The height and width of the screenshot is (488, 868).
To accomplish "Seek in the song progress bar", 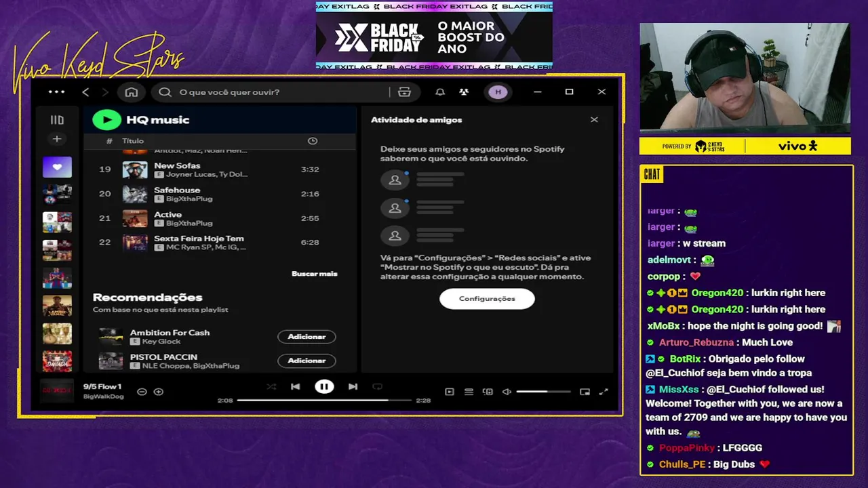I will 324,401.
